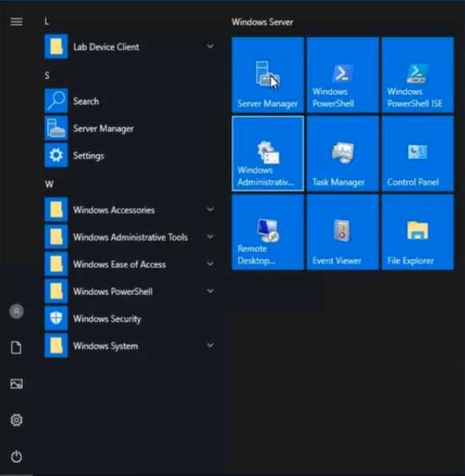Launch Windows PowerShell tile
The height and width of the screenshot is (476, 465).
(x=343, y=75)
